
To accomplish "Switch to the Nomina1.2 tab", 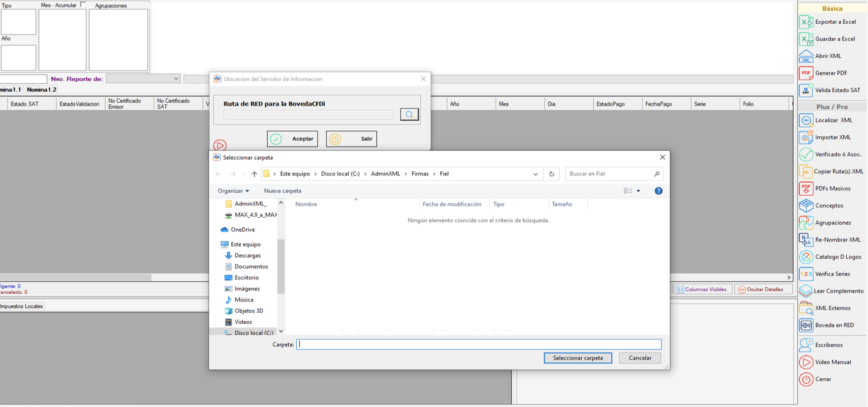I will tap(41, 90).
